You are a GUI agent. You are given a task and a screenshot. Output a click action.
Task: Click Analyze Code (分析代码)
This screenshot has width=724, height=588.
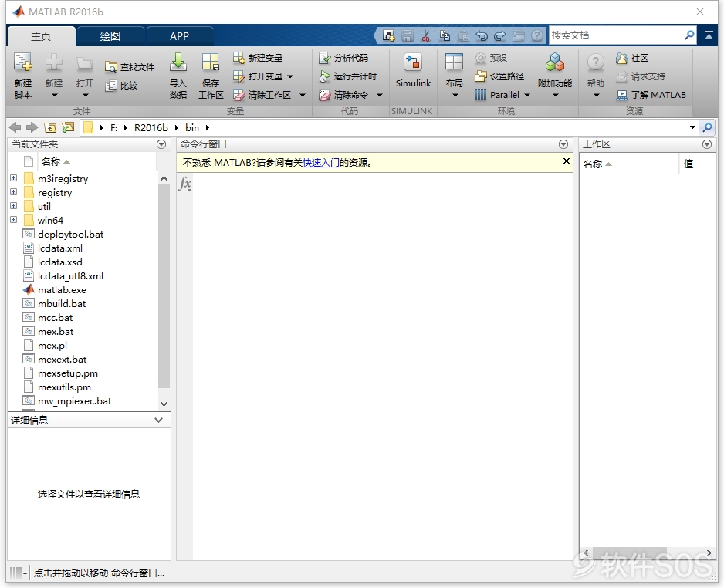click(344, 58)
